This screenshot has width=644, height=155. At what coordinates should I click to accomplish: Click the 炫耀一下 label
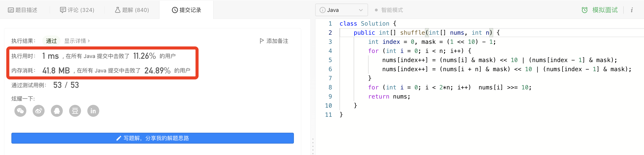pos(23,99)
